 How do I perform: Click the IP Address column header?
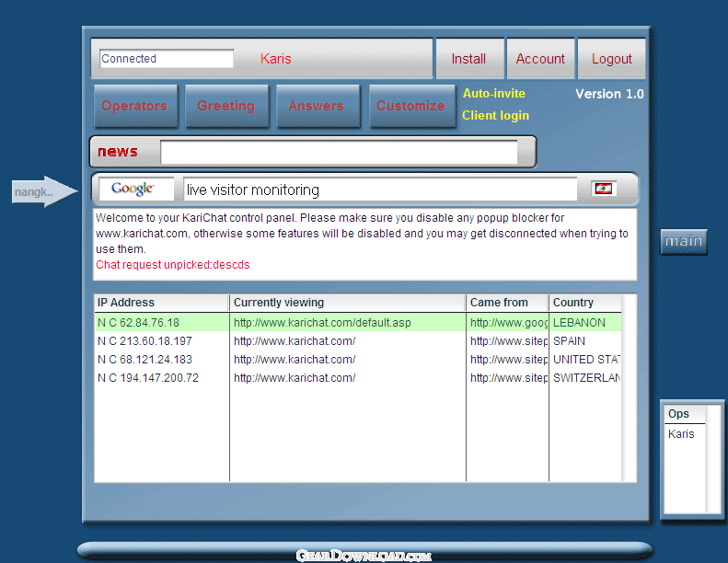(162, 303)
